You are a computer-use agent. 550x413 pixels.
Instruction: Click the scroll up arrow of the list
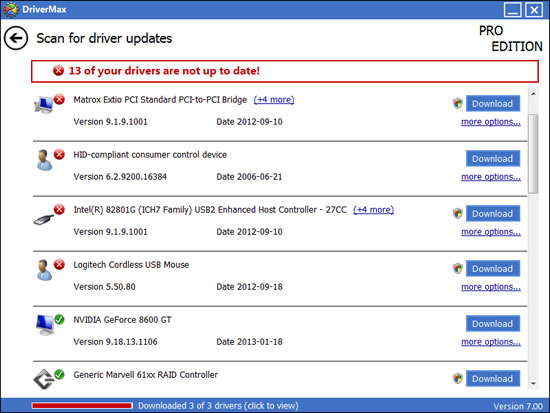pyautogui.click(x=533, y=94)
